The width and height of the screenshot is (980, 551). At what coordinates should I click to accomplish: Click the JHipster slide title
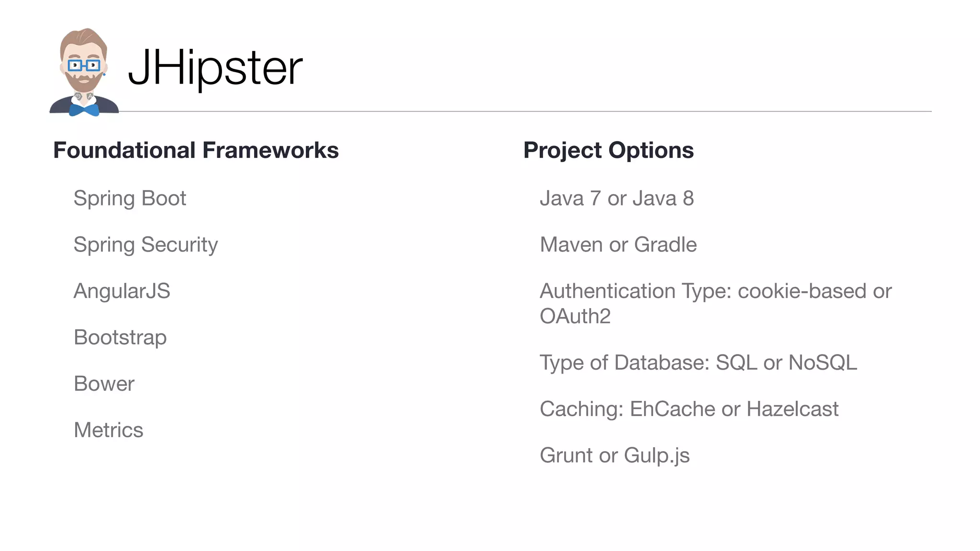coord(215,68)
